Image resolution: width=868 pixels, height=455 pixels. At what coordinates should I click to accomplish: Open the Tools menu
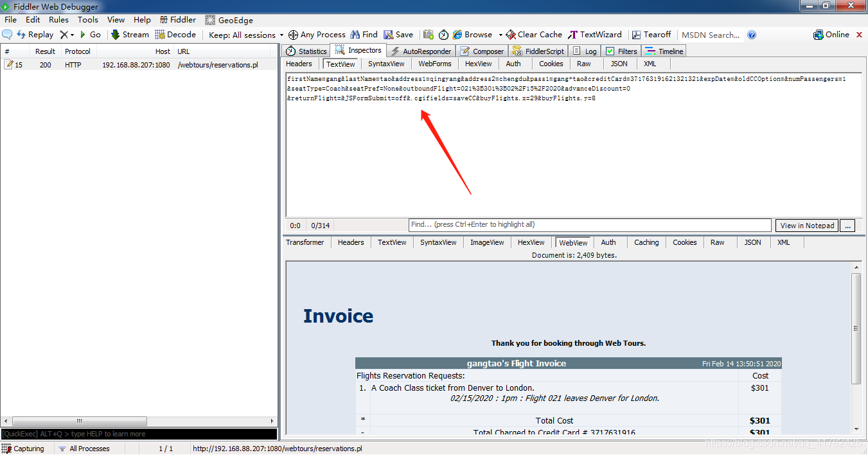pos(88,20)
